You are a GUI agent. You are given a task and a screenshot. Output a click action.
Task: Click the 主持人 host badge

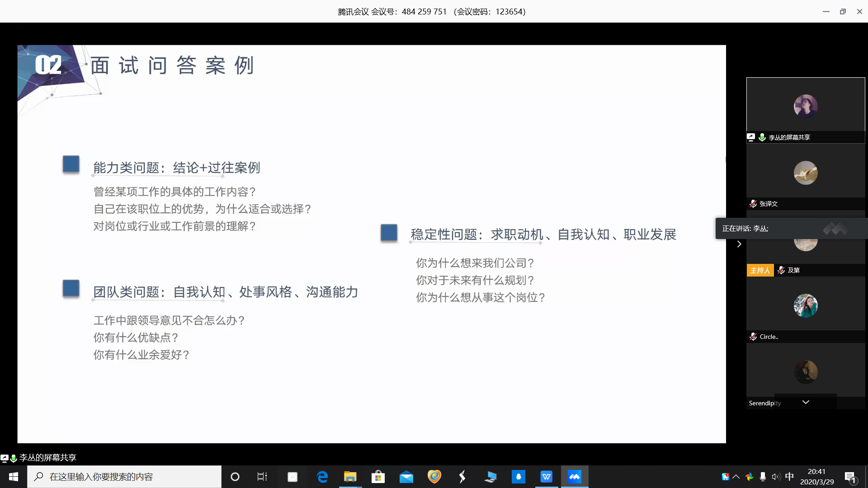point(760,270)
